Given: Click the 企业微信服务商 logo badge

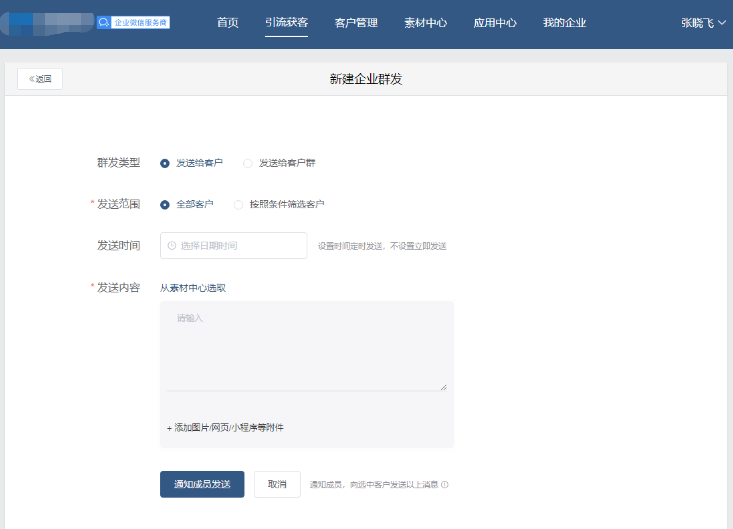Looking at the screenshot, I should click(x=133, y=22).
